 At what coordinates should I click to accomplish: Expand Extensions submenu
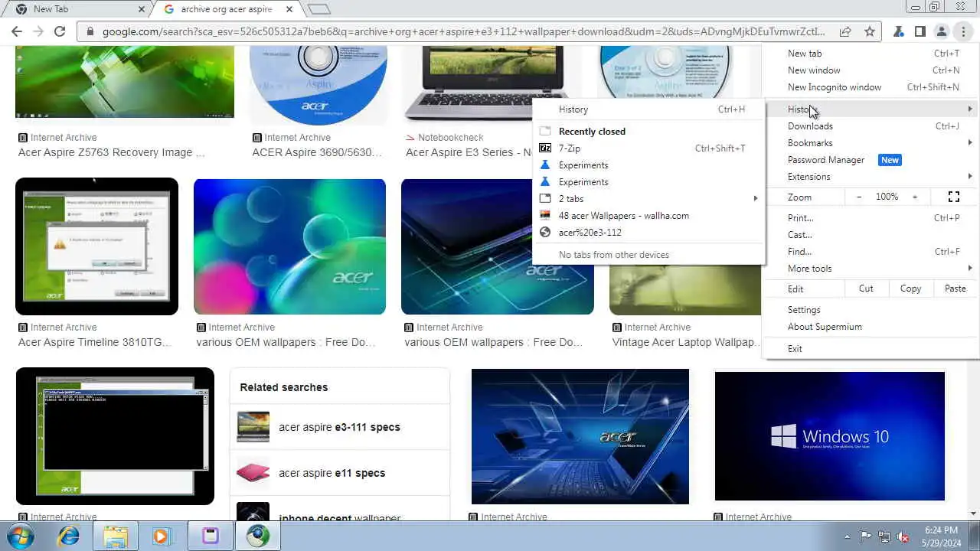[871, 177]
